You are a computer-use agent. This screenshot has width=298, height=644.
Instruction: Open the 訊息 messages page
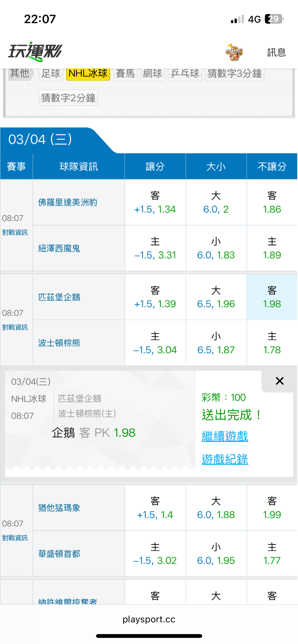276,52
